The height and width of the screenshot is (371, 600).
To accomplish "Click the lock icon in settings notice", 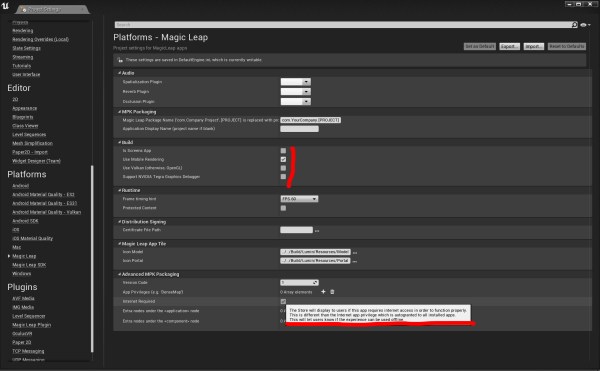I will pos(120,60).
